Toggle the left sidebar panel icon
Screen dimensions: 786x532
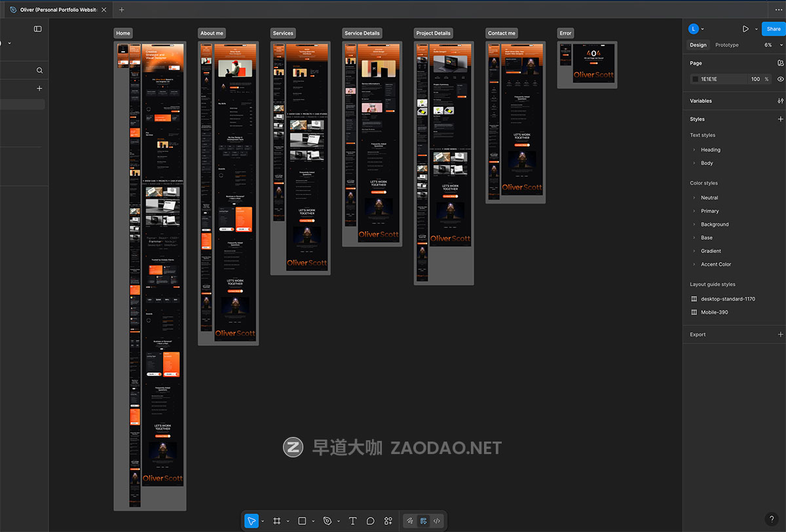[x=38, y=29]
